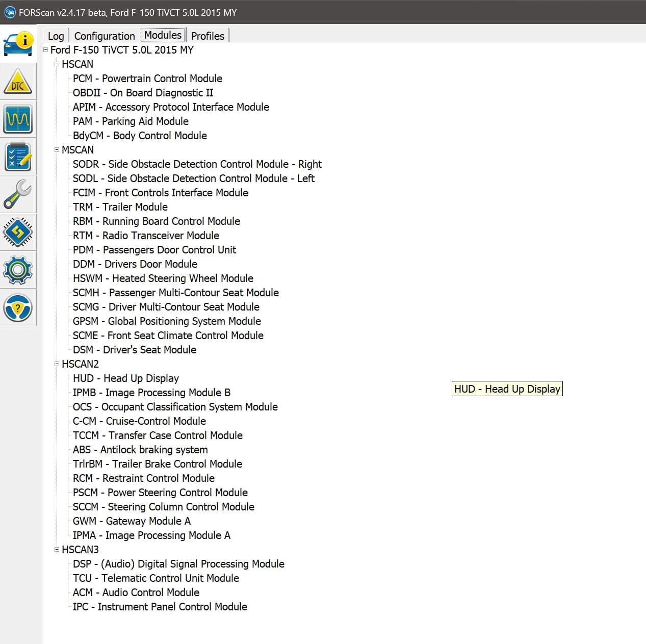Select C-CM - Cruise-Control Module
This screenshot has width=646, height=644.
(139, 421)
